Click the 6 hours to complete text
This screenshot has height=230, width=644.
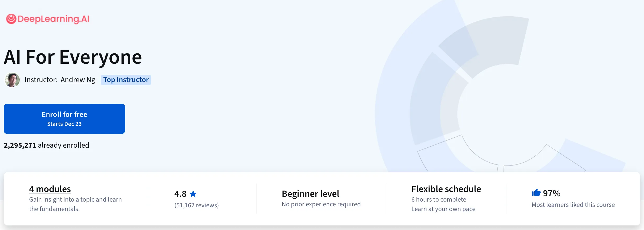pos(439,199)
